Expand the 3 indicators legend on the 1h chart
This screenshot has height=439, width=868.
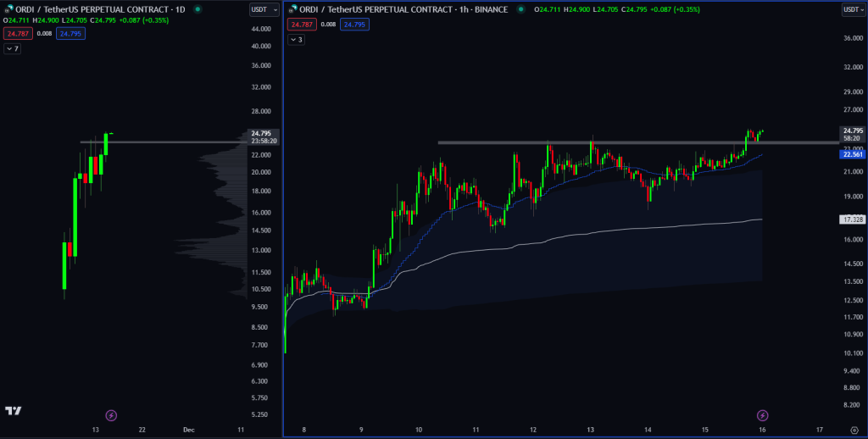tap(296, 40)
